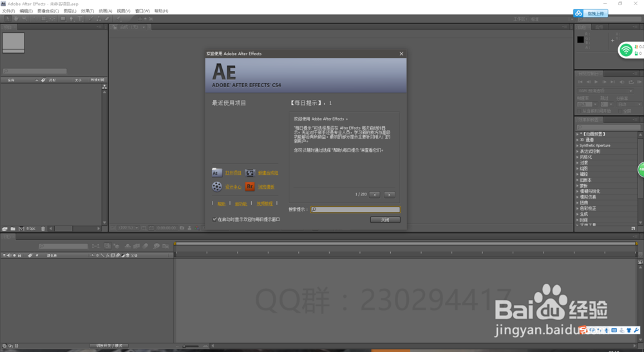Click the Ae folder open-project icon
Viewport: 644px width, 352px height.
point(217,172)
